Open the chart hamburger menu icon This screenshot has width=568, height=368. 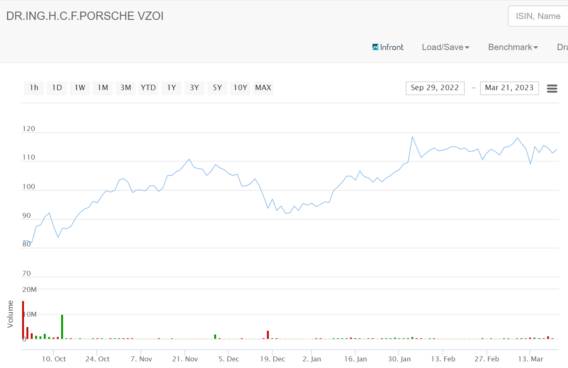point(552,88)
